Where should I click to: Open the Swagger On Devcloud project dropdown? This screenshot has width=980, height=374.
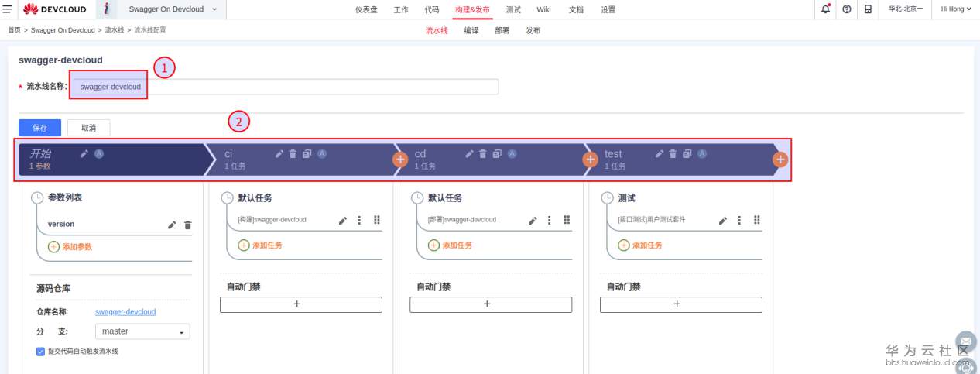click(171, 9)
